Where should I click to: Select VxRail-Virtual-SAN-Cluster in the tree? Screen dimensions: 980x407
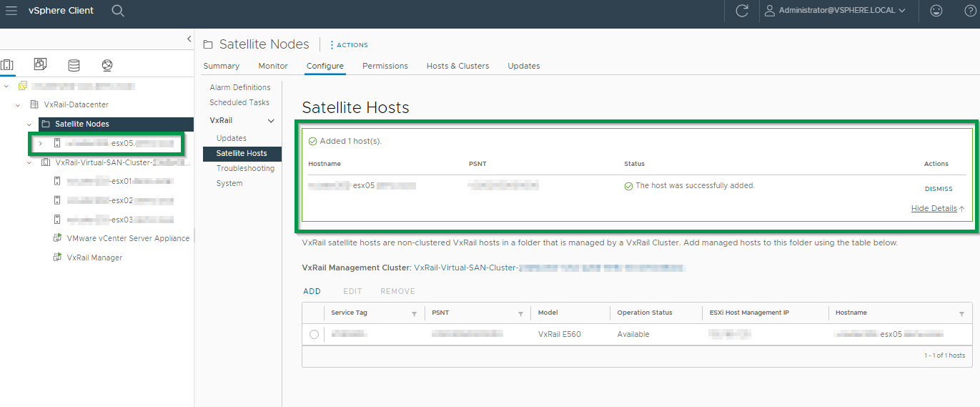point(122,162)
